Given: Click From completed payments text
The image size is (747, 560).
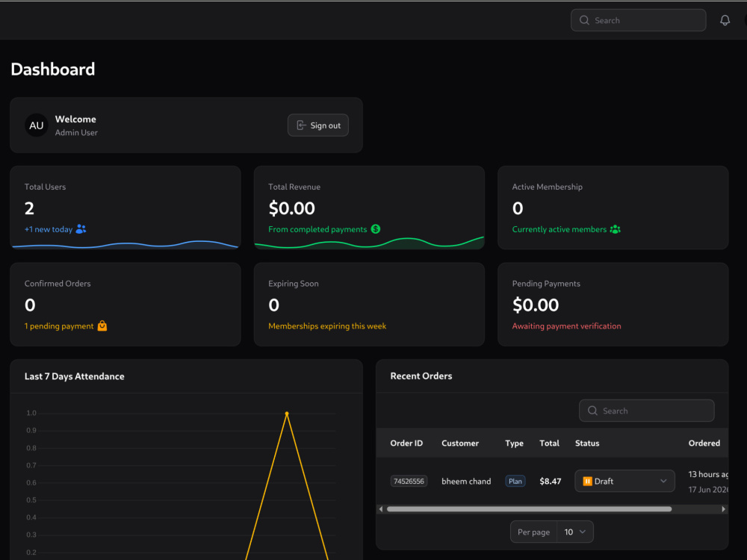Looking at the screenshot, I should [x=317, y=229].
